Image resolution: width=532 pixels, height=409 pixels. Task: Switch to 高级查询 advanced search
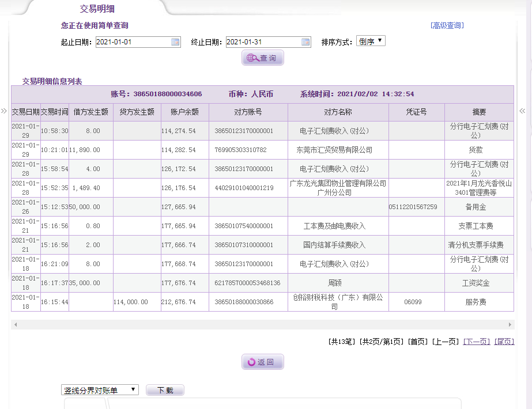coord(447,25)
